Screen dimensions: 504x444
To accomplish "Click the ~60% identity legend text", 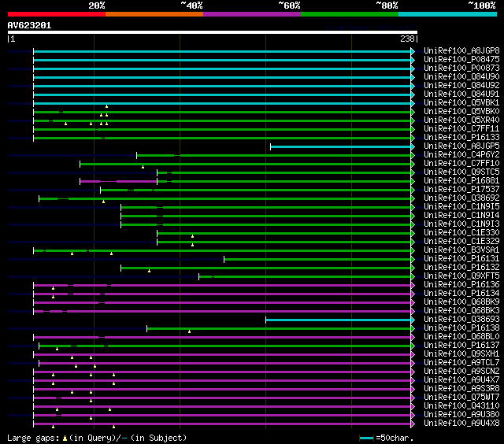I will [289, 6].
